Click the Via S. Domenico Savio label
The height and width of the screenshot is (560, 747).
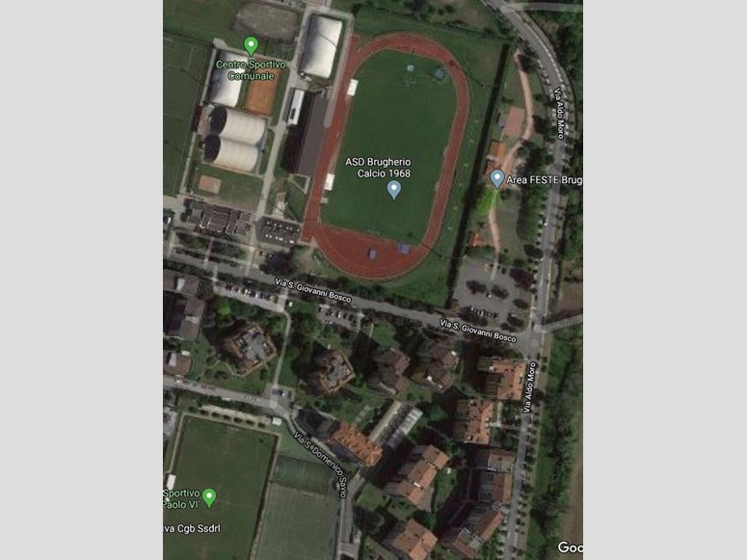320,465
